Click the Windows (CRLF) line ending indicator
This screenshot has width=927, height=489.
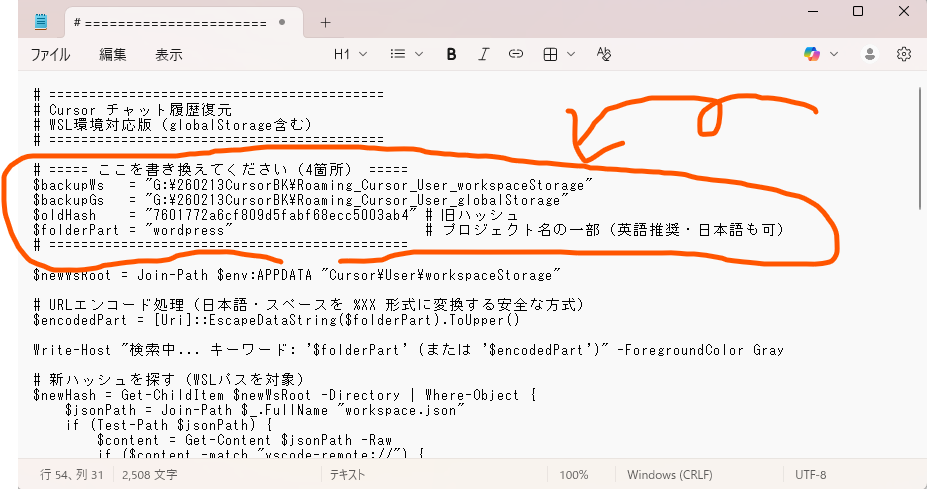click(x=670, y=475)
